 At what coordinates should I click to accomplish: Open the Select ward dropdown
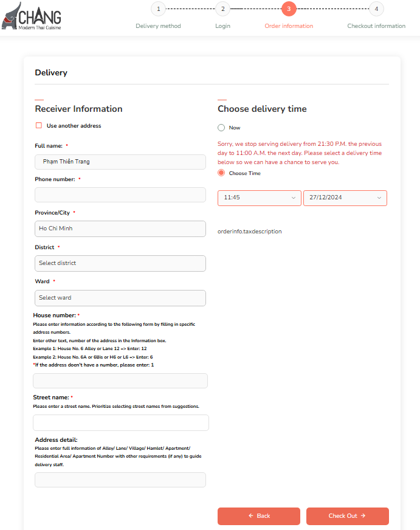[120, 298]
